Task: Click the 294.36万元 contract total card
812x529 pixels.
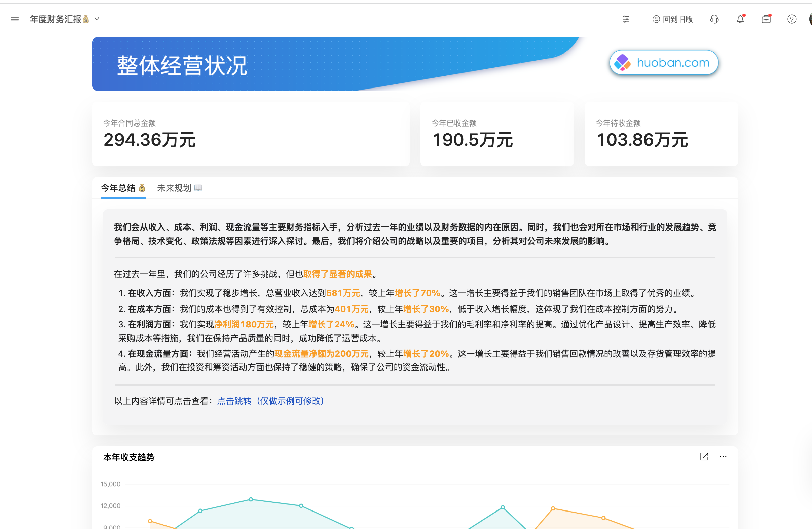Action: pos(251,134)
